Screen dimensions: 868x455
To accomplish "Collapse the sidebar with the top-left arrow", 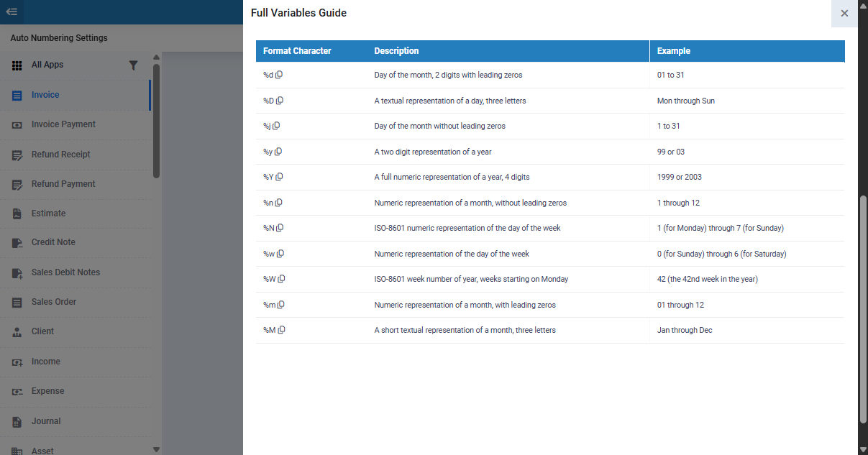I will pyautogui.click(x=12, y=12).
